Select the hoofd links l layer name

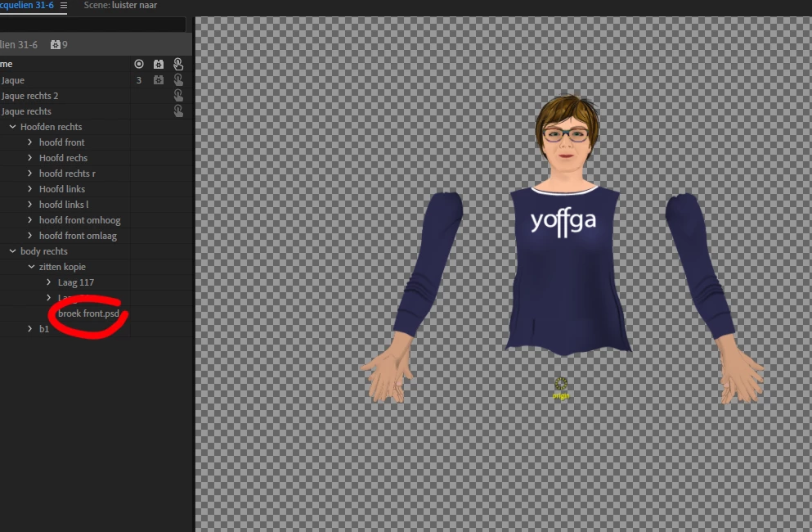click(64, 205)
